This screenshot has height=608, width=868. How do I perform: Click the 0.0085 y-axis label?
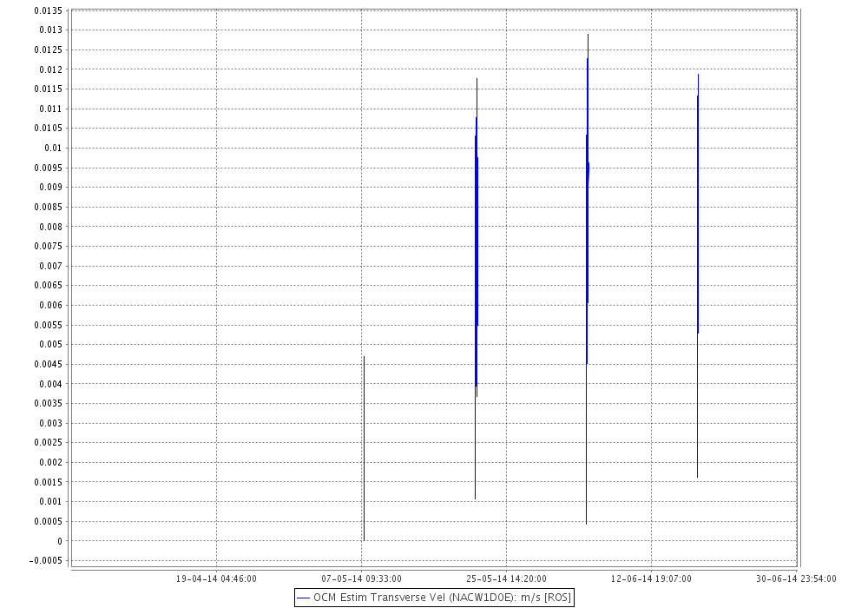click(x=48, y=207)
